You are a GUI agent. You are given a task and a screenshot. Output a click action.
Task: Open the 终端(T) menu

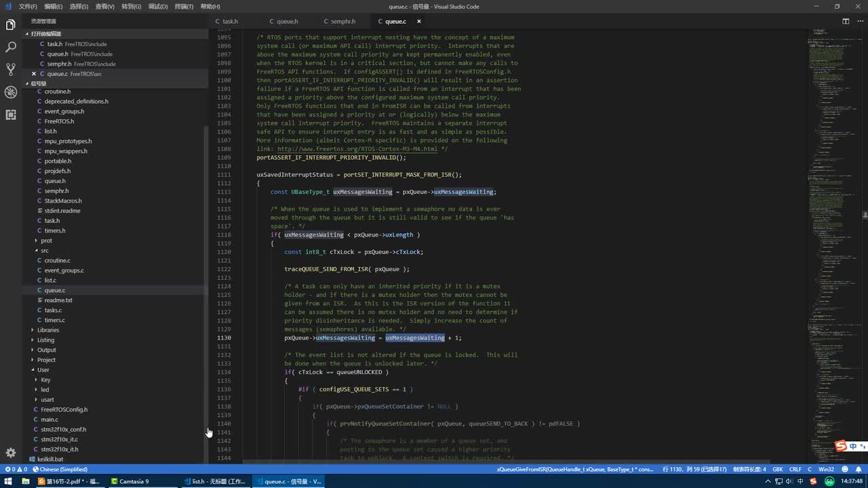pos(184,6)
